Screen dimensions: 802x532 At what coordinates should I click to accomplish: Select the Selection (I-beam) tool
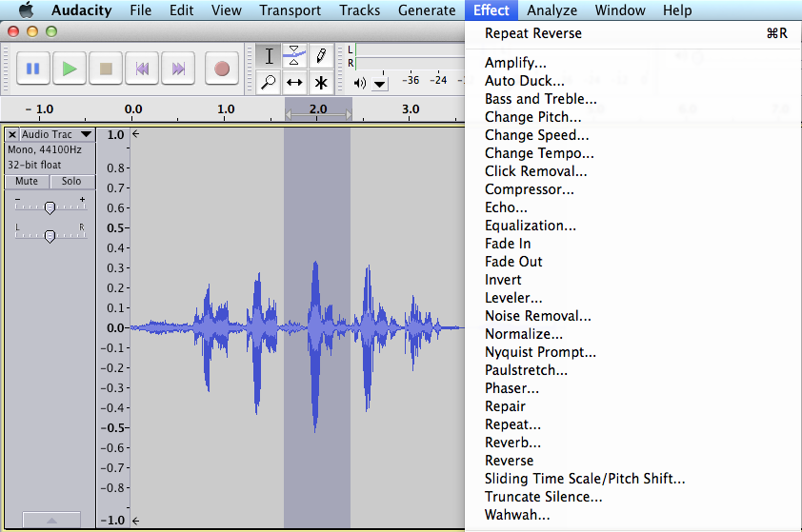point(269,56)
